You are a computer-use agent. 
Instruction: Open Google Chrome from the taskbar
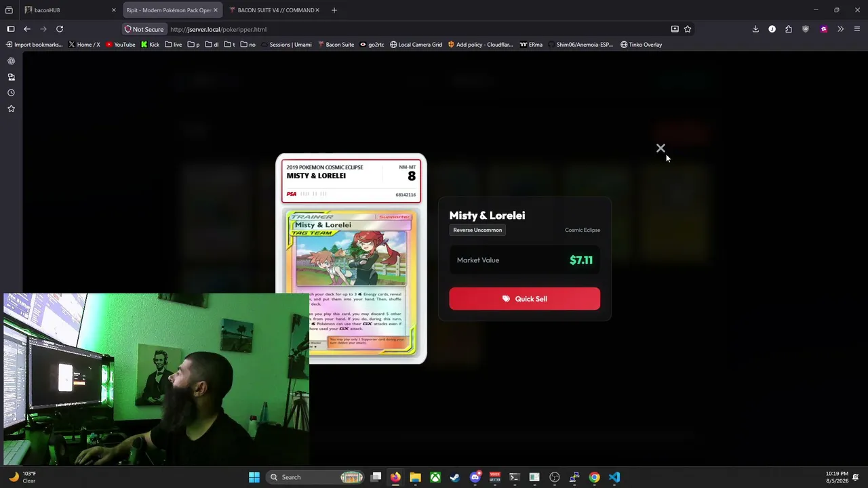[595, 477]
